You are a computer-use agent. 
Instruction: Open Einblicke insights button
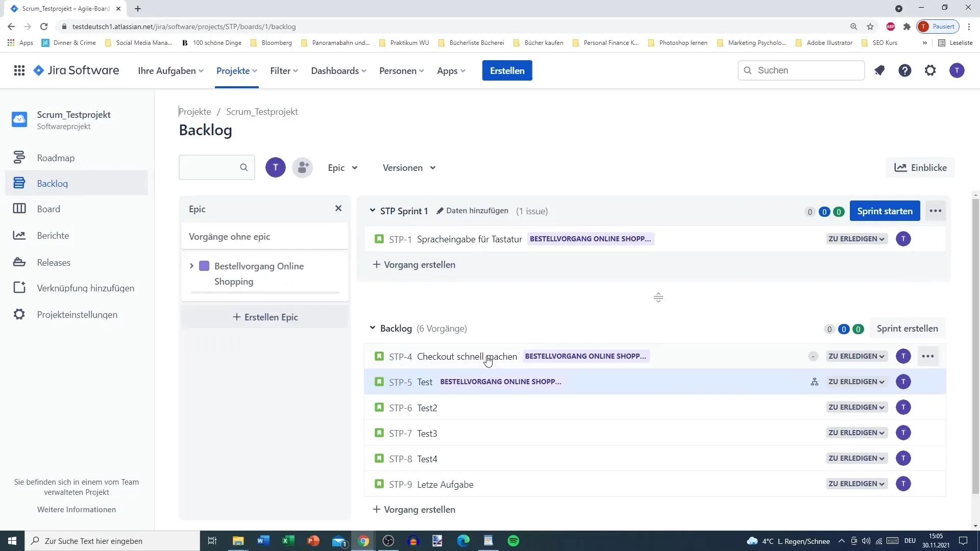(x=920, y=167)
